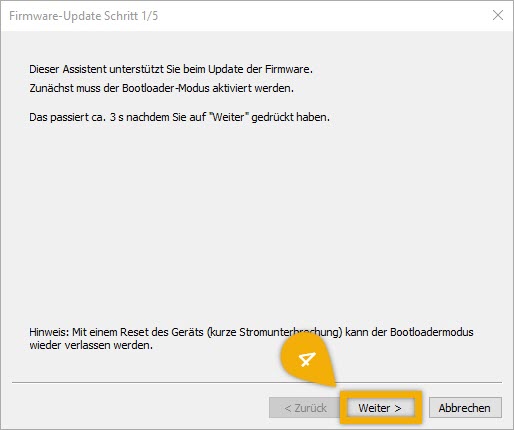Click the Weiter > button
Image resolution: width=514 pixels, height=430 pixels.
tap(380, 408)
